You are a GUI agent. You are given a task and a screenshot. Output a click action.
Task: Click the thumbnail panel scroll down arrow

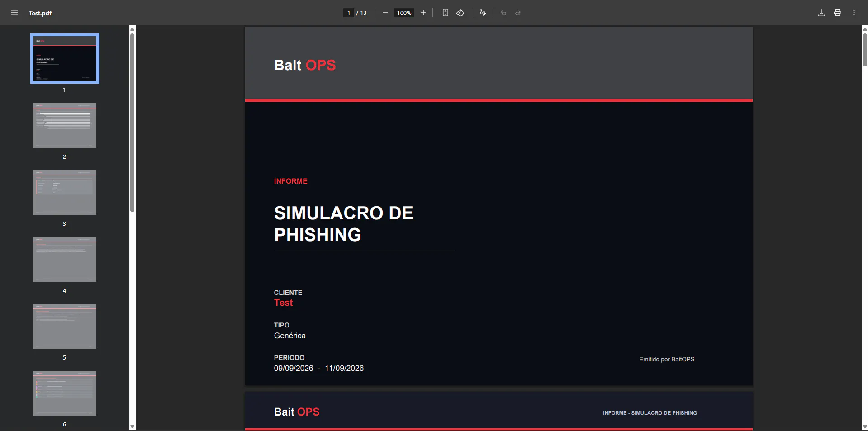(x=132, y=426)
